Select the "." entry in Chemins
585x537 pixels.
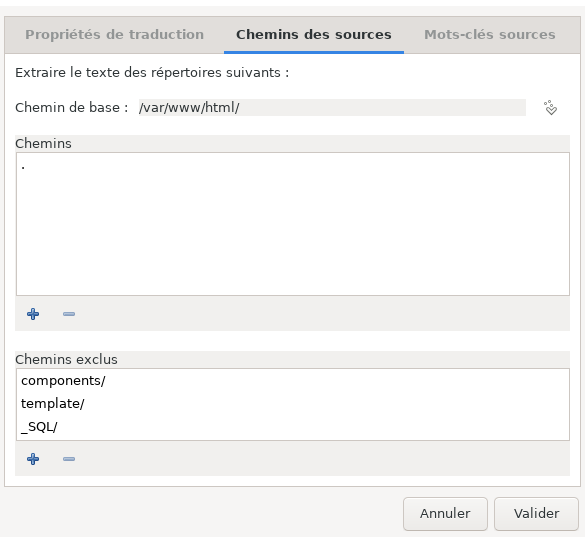point(292,166)
